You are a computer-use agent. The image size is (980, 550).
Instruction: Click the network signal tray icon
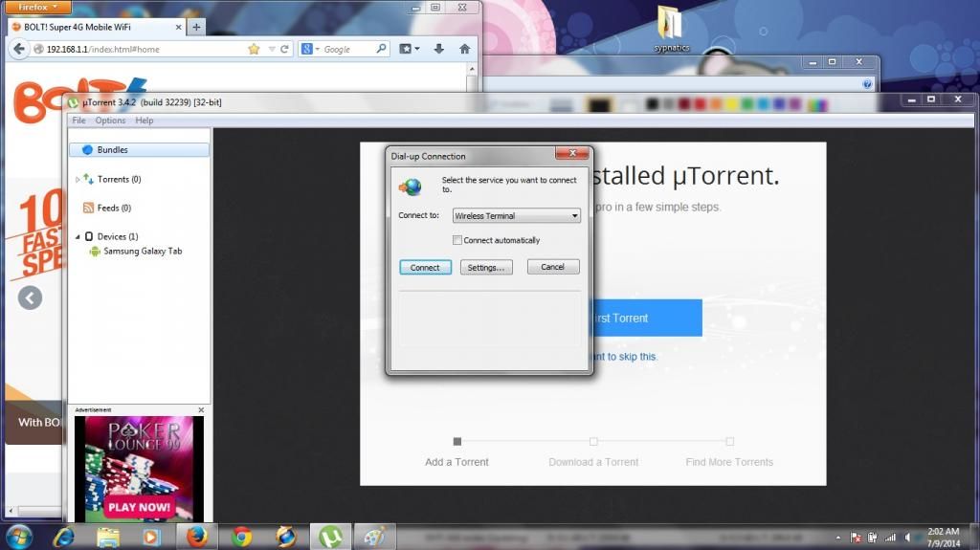pyautogui.click(x=890, y=538)
